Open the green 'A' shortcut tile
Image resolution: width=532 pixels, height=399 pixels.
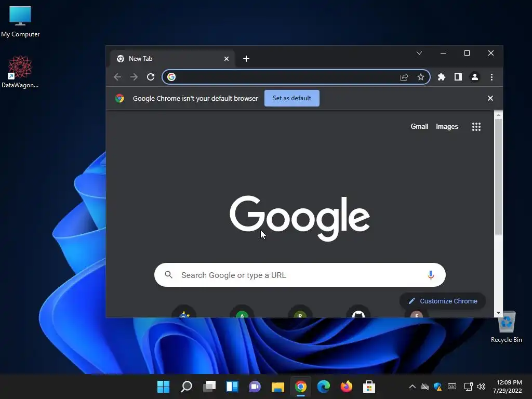[242, 313]
